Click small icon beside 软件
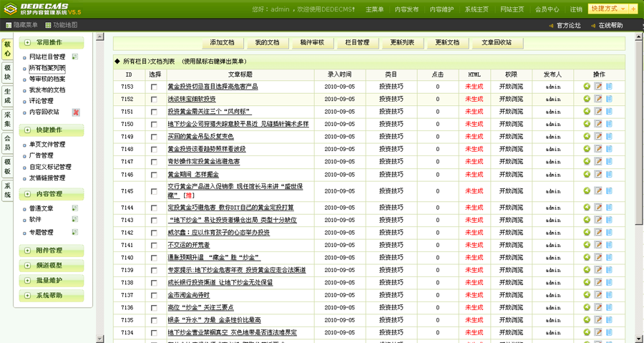This screenshot has width=644, height=343. tap(75, 219)
